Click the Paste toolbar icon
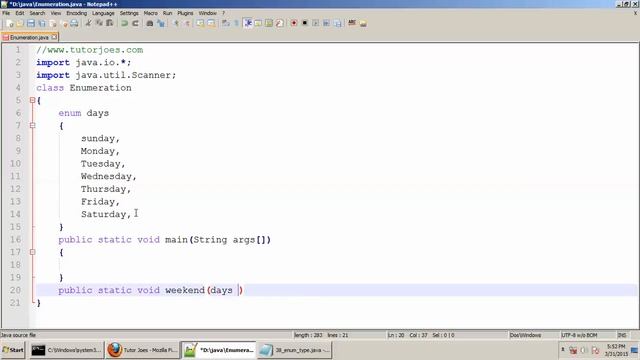 tap(109, 23)
